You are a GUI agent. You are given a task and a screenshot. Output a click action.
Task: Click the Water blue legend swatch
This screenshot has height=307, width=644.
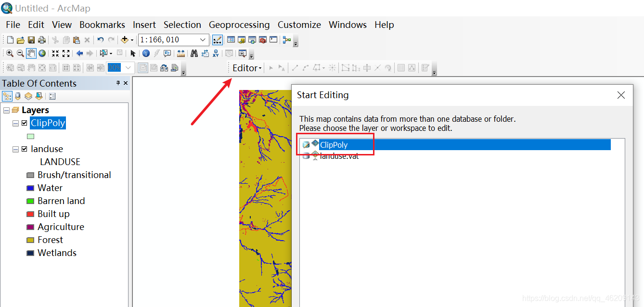(x=30, y=188)
